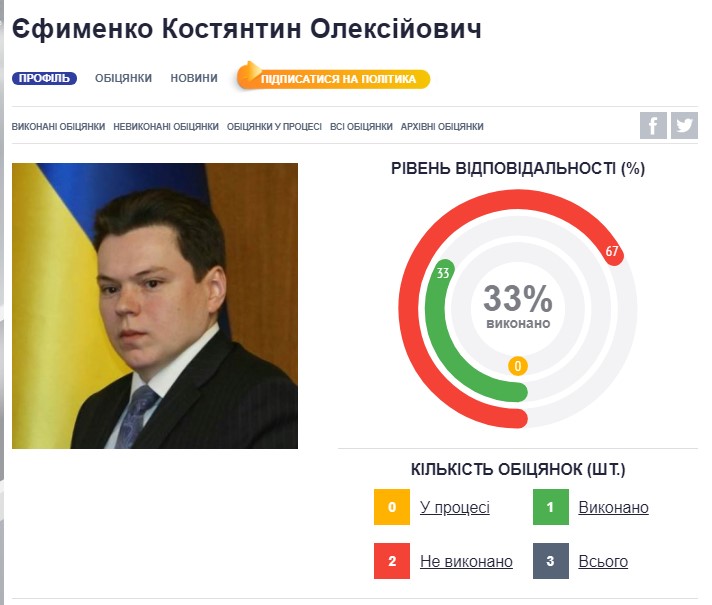The image size is (712, 605).
Task: Click the politician's profile photo
Action: pos(155,305)
